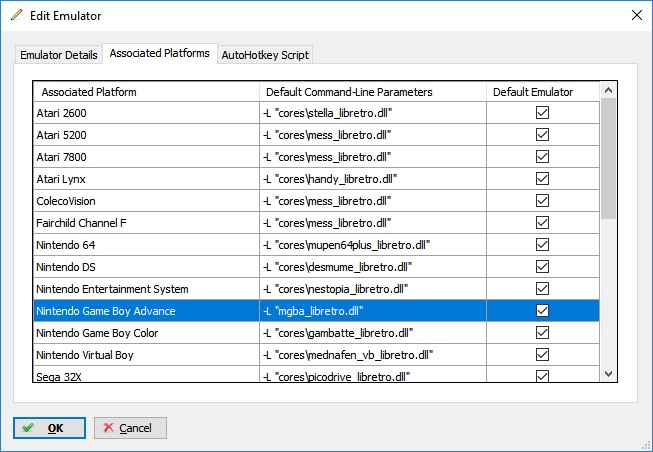Click the picodrive_libretro.dll parameter cell
This screenshot has width=653, height=452.
pos(373,374)
